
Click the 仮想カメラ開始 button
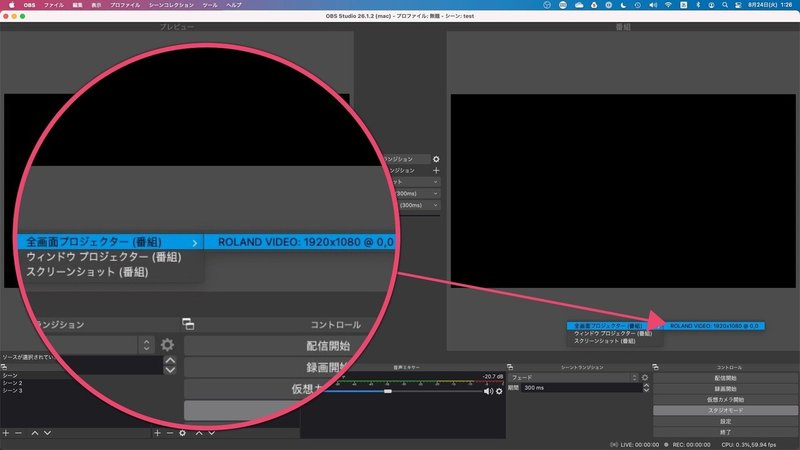click(725, 399)
